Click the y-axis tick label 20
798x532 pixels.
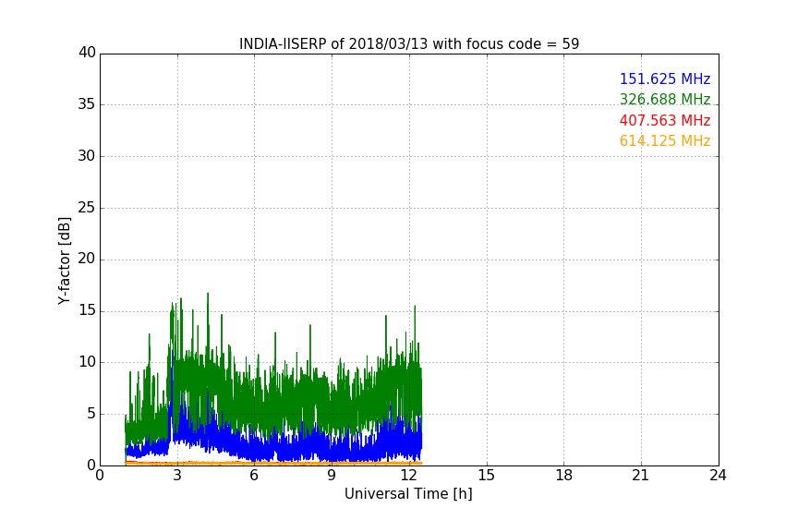[87, 260]
